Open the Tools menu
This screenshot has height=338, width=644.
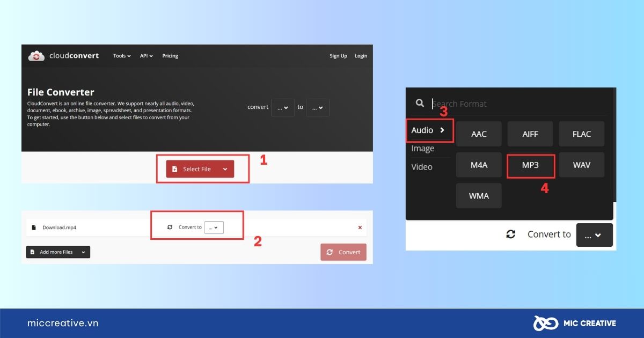point(122,56)
